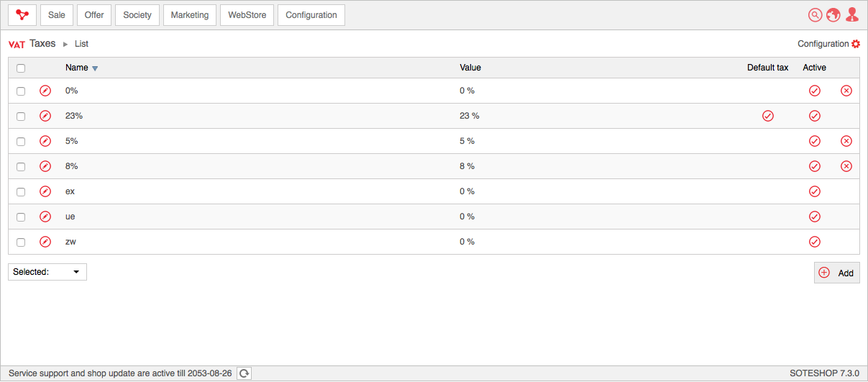The height and width of the screenshot is (382, 868).
Task: Edit the 23% tax row pencil icon
Action: coord(45,116)
